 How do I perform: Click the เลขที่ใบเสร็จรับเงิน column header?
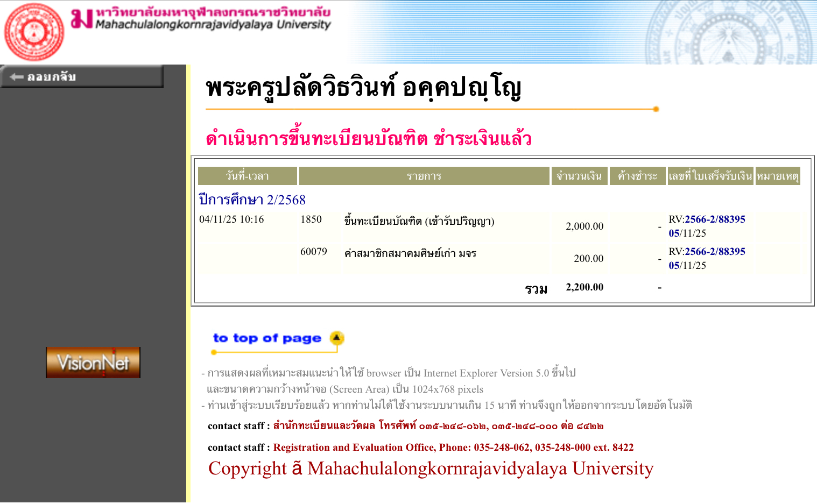tap(710, 176)
